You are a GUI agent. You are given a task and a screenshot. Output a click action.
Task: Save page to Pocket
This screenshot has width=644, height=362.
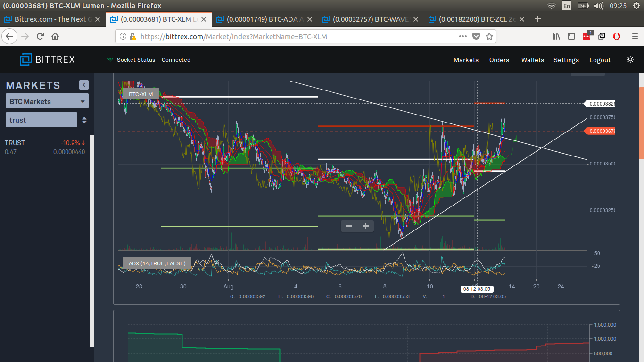point(476,36)
